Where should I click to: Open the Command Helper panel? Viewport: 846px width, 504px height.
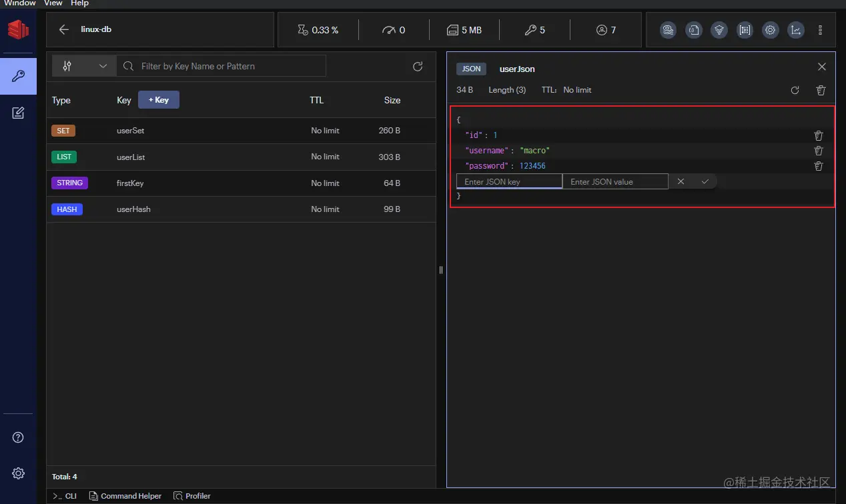pyautogui.click(x=125, y=496)
